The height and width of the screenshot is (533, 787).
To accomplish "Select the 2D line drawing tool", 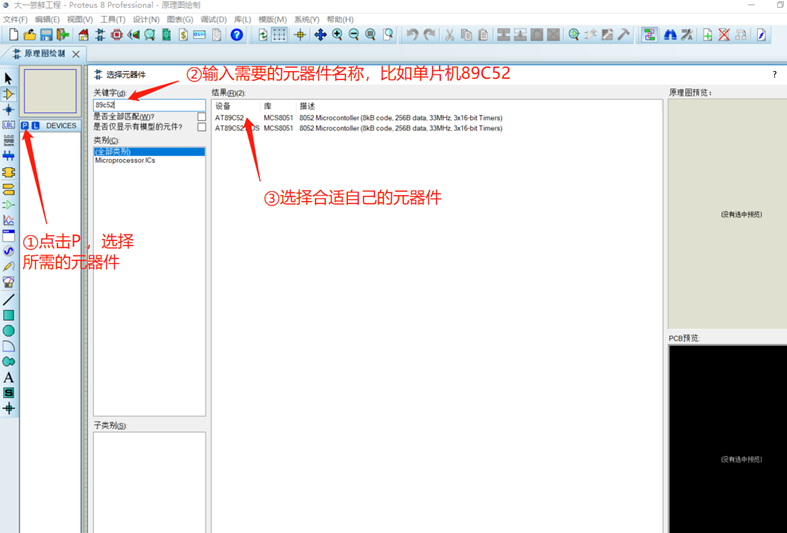I will [9, 300].
